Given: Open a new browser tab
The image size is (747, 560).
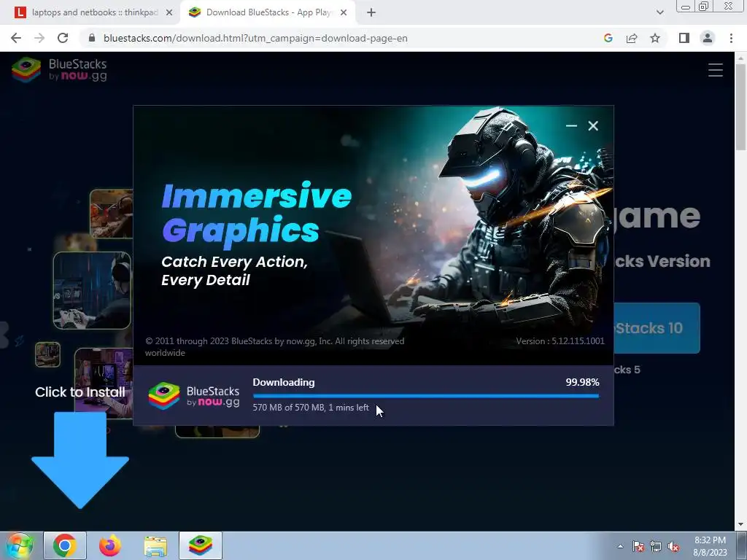Looking at the screenshot, I should click(x=371, y=13).
